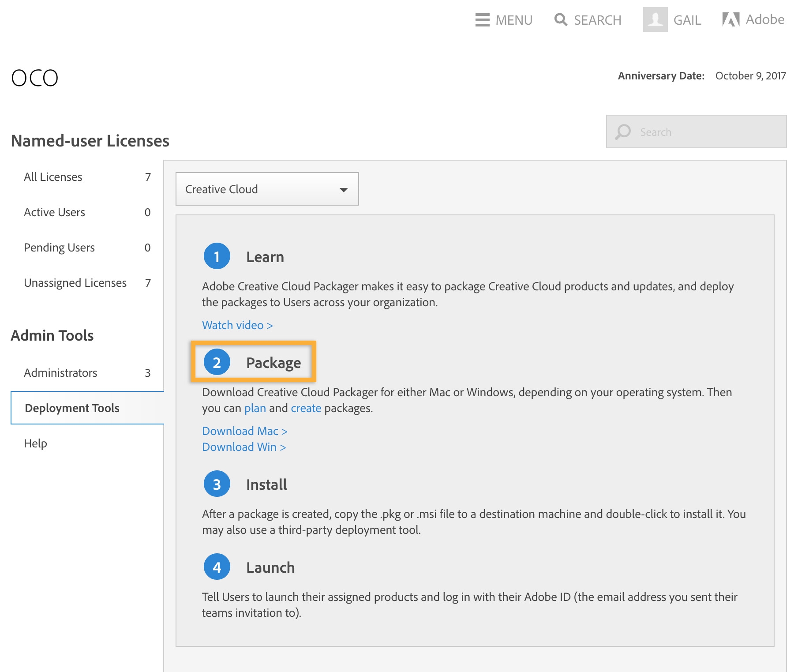Image resolution: width=794 pixels, height=672 pixels.
Task: Click the Download Mac link
Action: [244, 431]
